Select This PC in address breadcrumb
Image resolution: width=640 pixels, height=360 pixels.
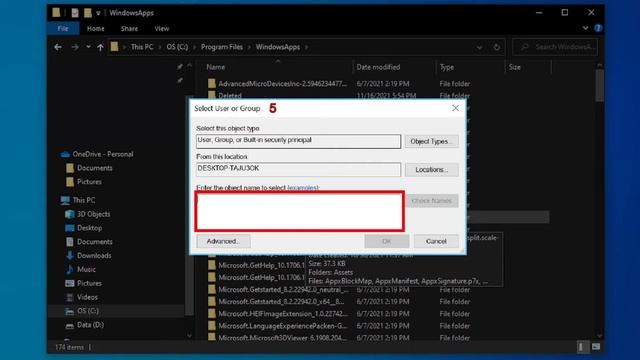point(142,47)
